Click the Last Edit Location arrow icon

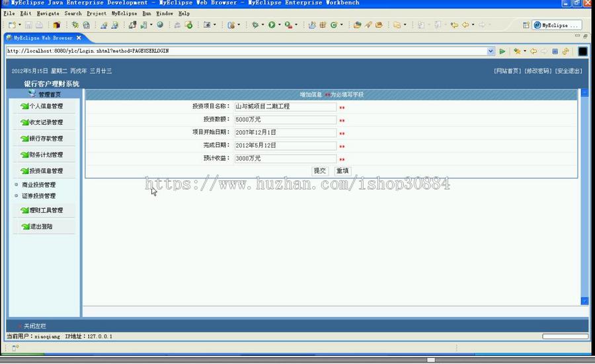click(454, 25)
